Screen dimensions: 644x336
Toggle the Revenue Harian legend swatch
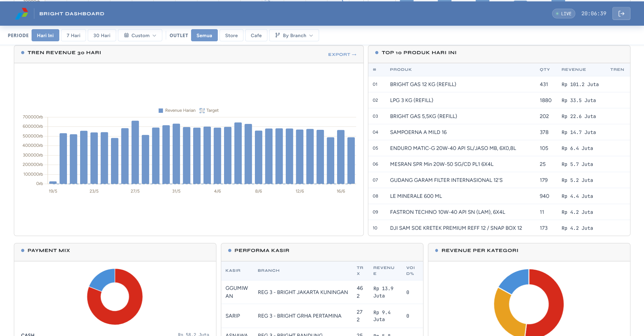tap(161, 110)
